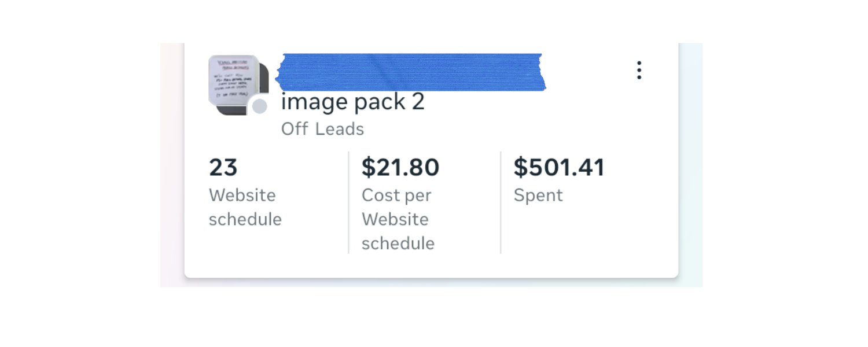This screenshot has height=347, width=868.
Task: Click the Leads objective label
Action: pos(340,129)
